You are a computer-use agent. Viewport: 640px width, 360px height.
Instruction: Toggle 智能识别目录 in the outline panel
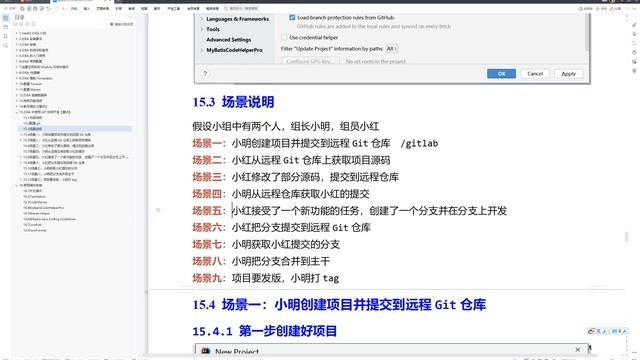(x=122, y=24)
